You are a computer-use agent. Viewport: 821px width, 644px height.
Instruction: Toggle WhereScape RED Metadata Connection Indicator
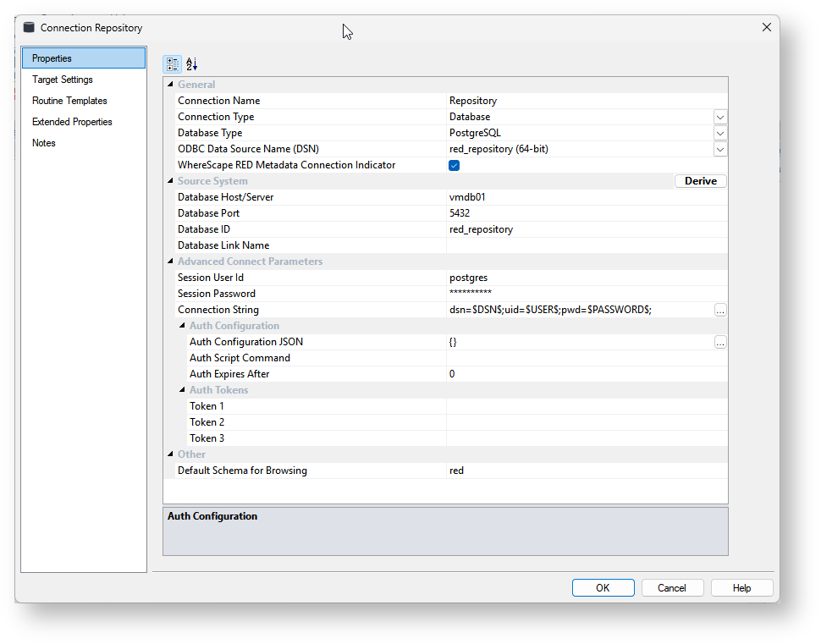[x=454, y=166]
